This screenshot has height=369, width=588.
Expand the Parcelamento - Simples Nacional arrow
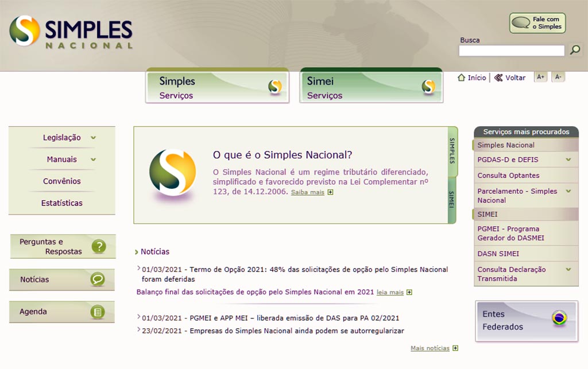click(x=568, y=191)
